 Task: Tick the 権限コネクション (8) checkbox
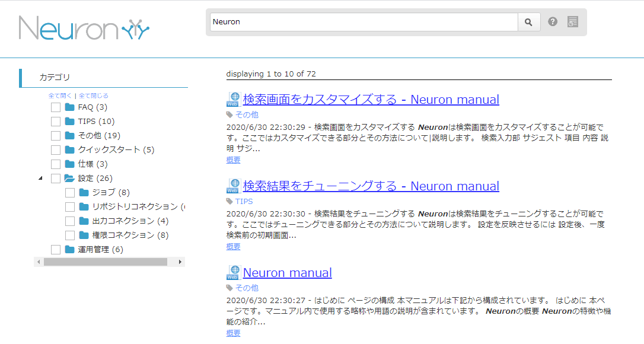click(x=70, y=235)
